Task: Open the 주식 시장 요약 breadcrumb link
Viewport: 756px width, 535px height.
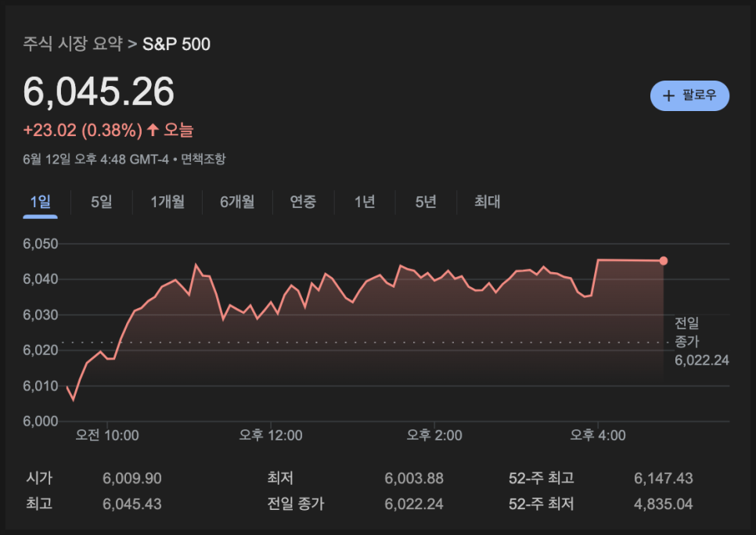Action: click(73, 44)
